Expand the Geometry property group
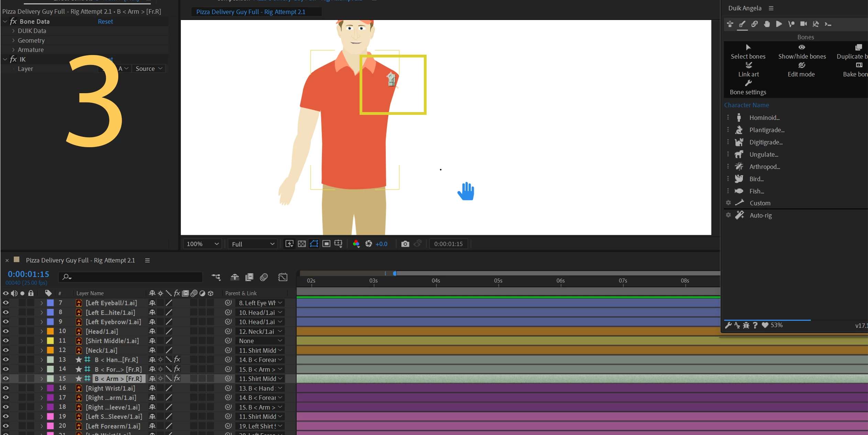The height and width of the screenshot is (435, 868). [13, 40]
